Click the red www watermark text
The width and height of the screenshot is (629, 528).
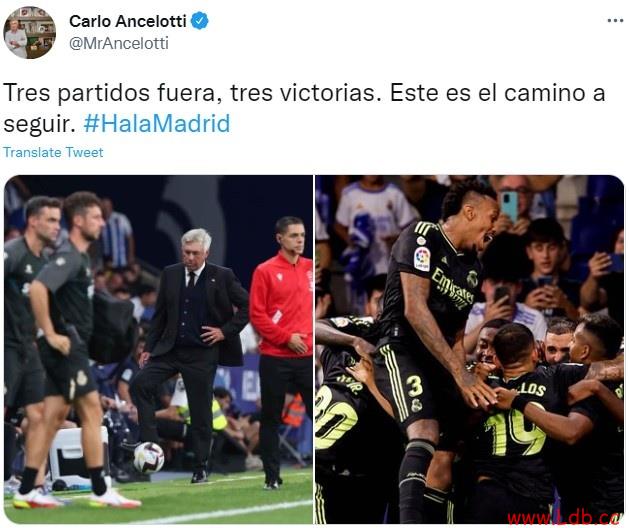point(566,518)
